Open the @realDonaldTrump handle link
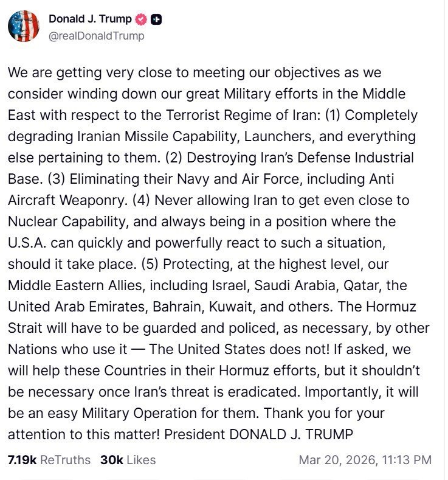 pyautogui.click(x=97, y=36)
